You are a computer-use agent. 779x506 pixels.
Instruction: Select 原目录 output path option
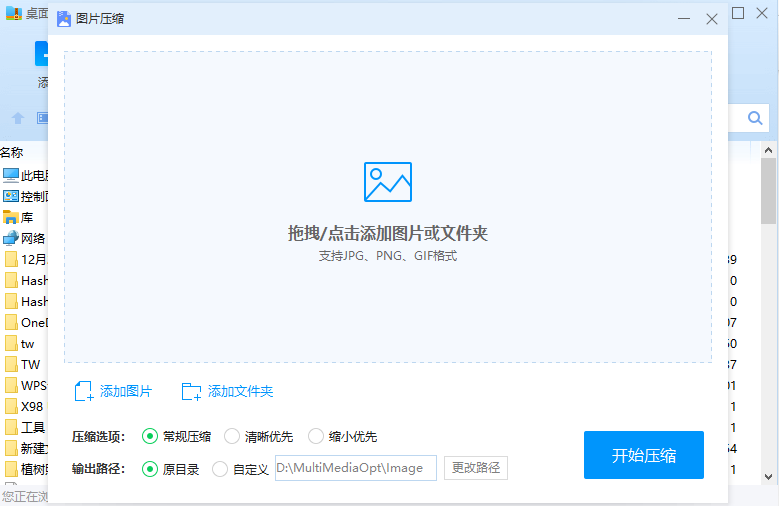pyautogui.click(x=150, y=469)
